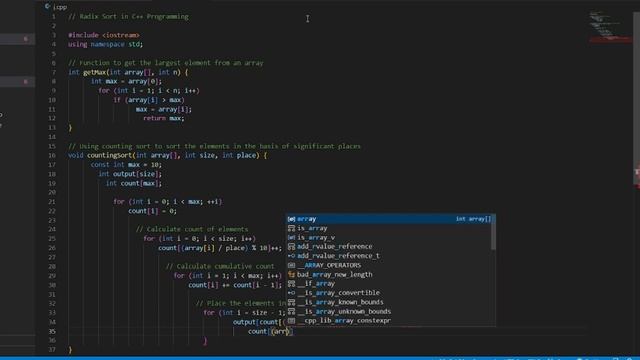Click icon beside 'add_rvalue_reference' suggestion
Viewport: 640px width, 360px height.
(x=291, y=247)
